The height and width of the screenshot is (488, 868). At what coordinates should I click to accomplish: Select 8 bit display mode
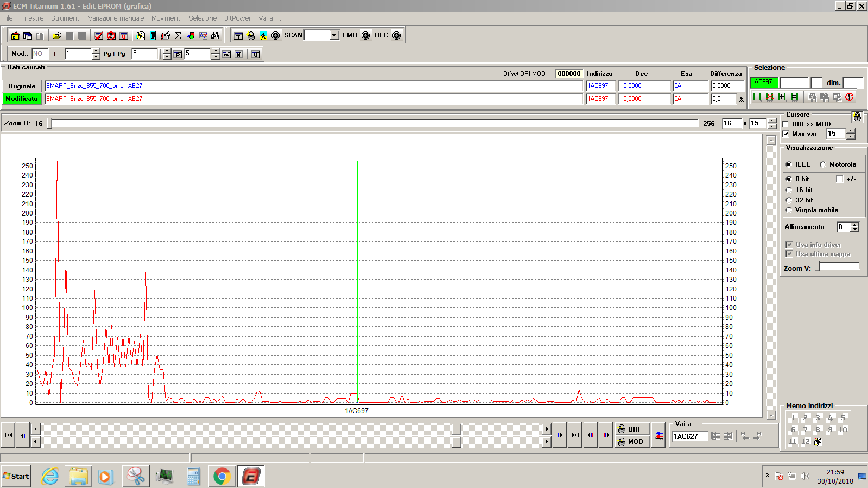pyautogui.click(x=789, y=179)
